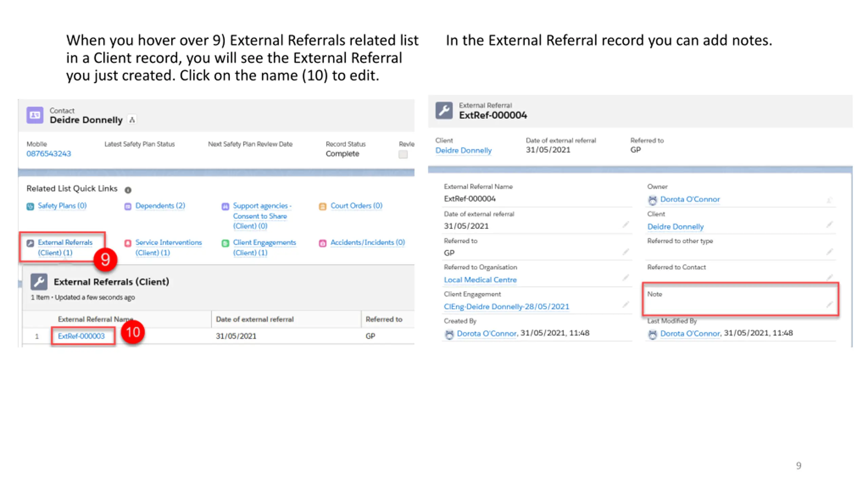The image size is (868, 488).
Task: Open Court Orders (0) related list
Action: point(356,206)
